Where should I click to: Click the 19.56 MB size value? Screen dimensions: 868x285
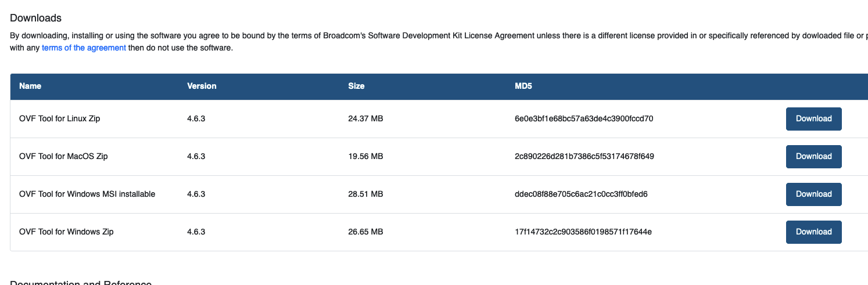tap(365, 156)
